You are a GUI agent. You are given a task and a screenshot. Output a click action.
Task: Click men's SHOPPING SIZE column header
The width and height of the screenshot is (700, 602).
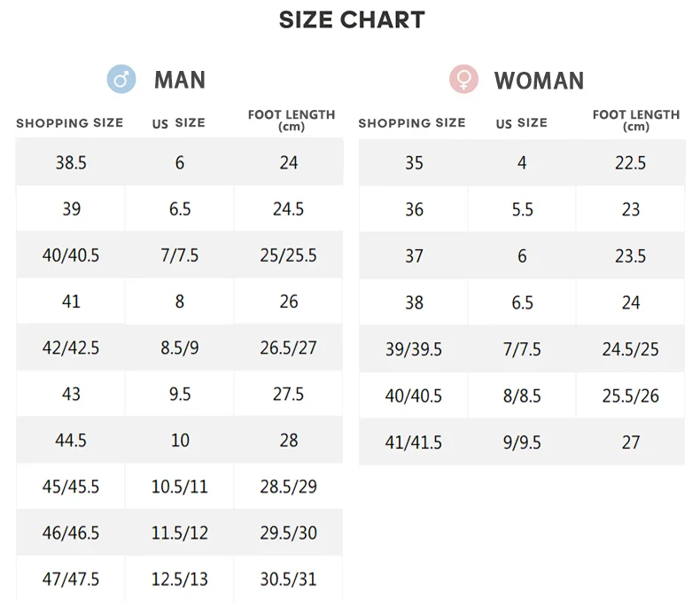[x=70, y=123]
